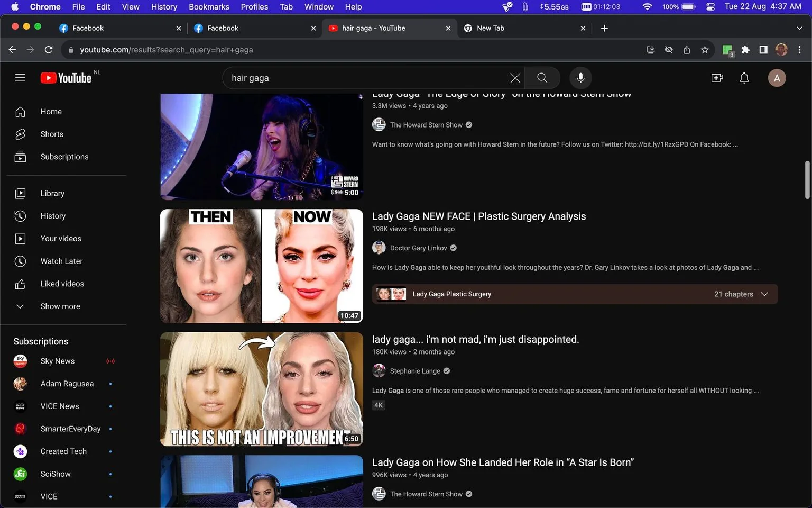Screen dimensions: 812x508
Task: Open 'This is not an improvement' thumbnail
Action: click(x=262, y=389)
